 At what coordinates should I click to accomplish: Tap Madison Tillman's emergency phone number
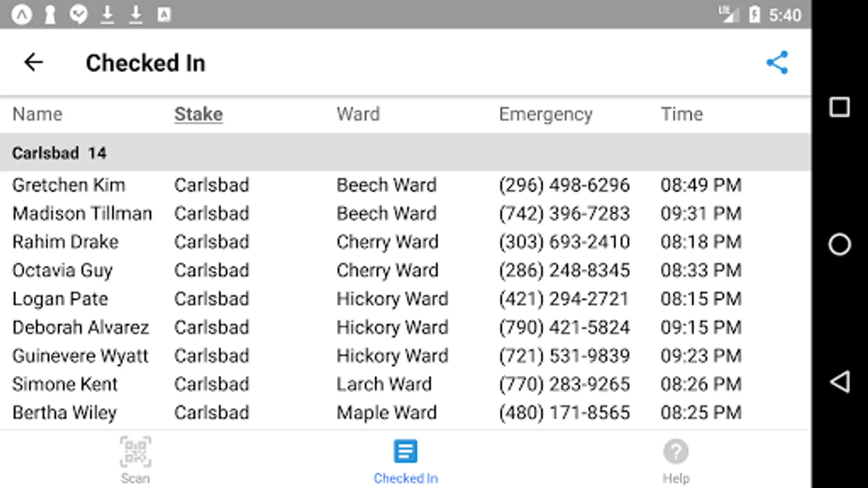[564, 214]
